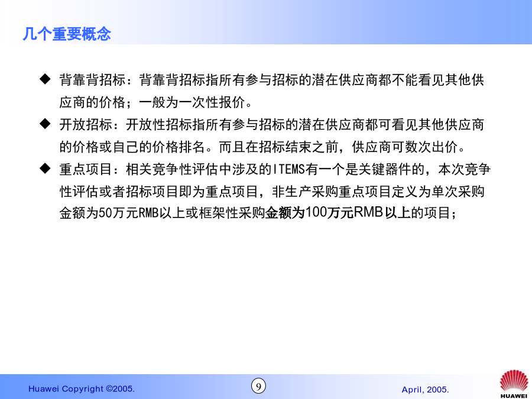Click the bold text 金额为100万元RMB

pos(324,213)
